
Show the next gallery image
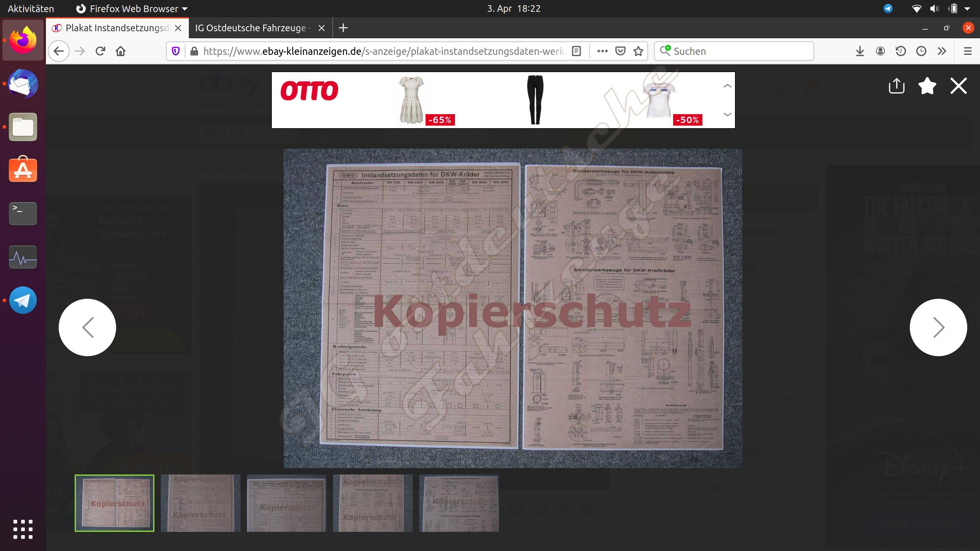[x=938, y=327]
